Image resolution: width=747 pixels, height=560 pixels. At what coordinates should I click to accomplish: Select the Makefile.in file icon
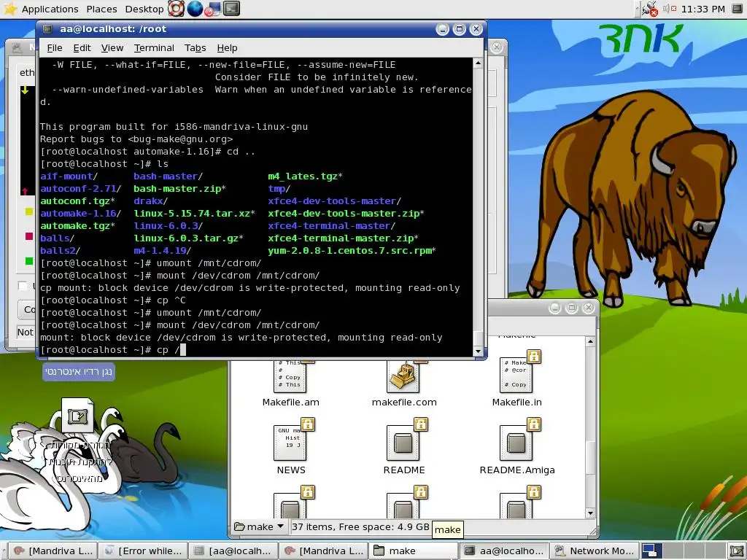pos(516,375)
